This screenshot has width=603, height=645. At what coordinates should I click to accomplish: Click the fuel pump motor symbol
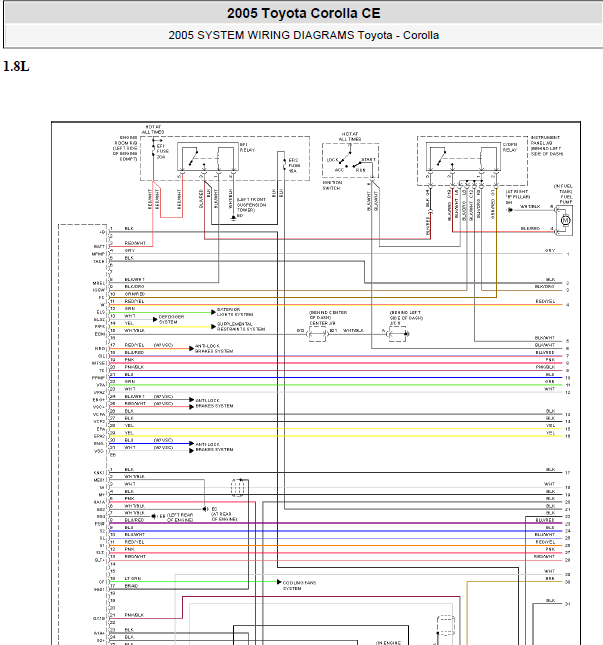coord(565,220)
